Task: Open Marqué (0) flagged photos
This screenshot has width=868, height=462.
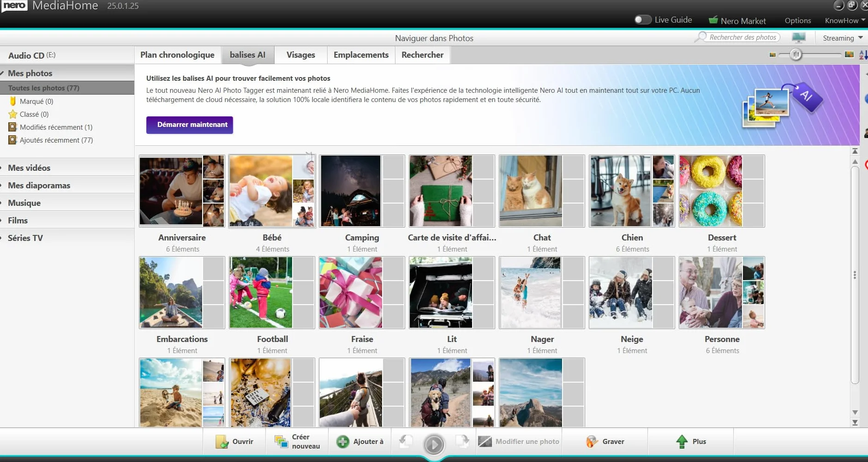Action: [x=36, y=101]
